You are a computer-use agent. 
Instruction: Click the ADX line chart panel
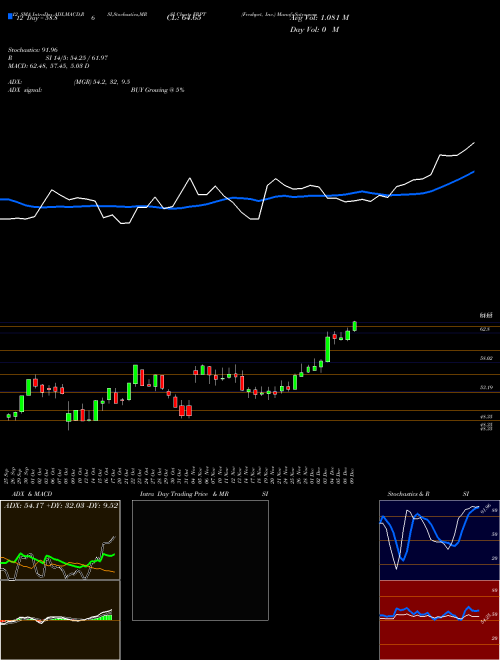point(60,540)
